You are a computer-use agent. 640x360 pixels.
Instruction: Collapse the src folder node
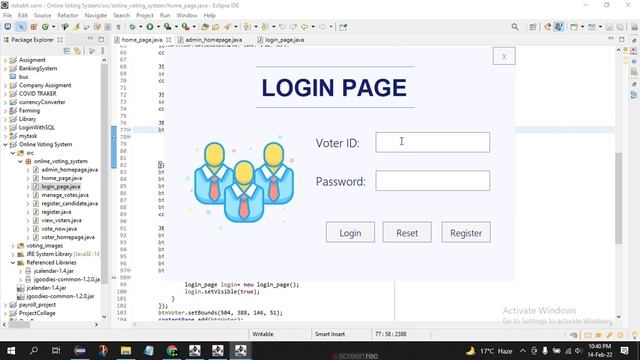(13, 153)
